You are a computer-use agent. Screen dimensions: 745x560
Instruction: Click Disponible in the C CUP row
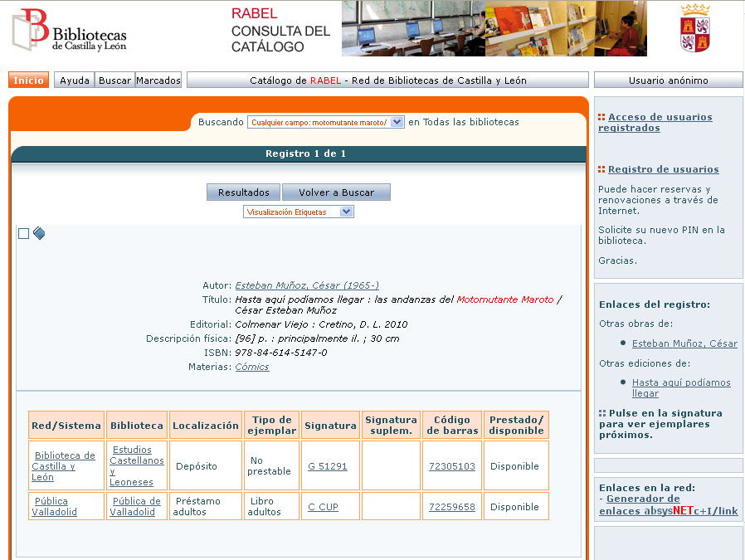(514, 507)
